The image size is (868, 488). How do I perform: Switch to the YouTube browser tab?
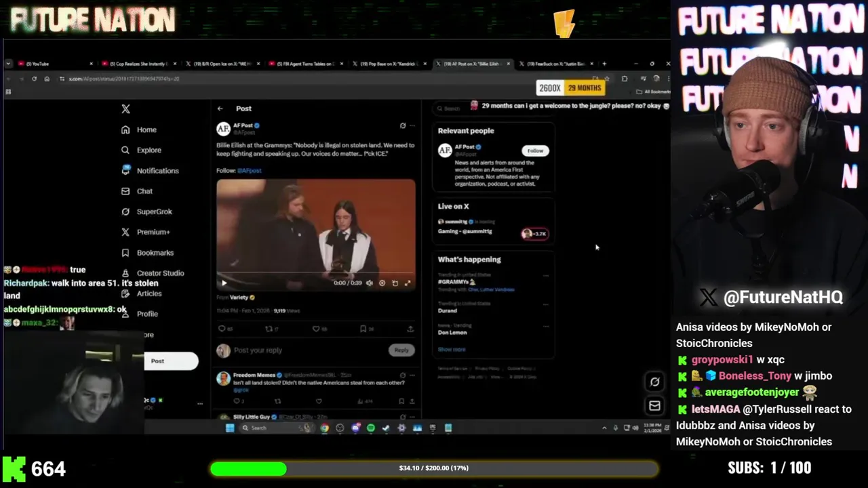(56, 64)
